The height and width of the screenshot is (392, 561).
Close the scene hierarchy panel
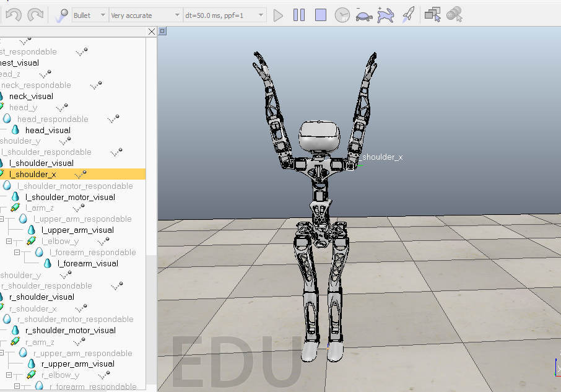click(152, 31)
